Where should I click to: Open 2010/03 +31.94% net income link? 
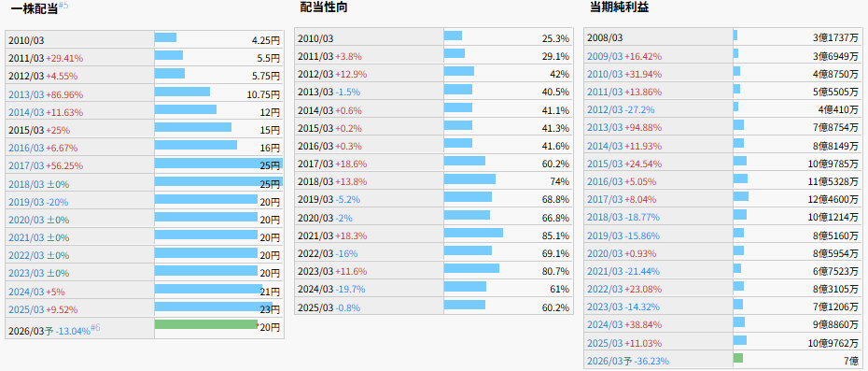tap(605, 74)
